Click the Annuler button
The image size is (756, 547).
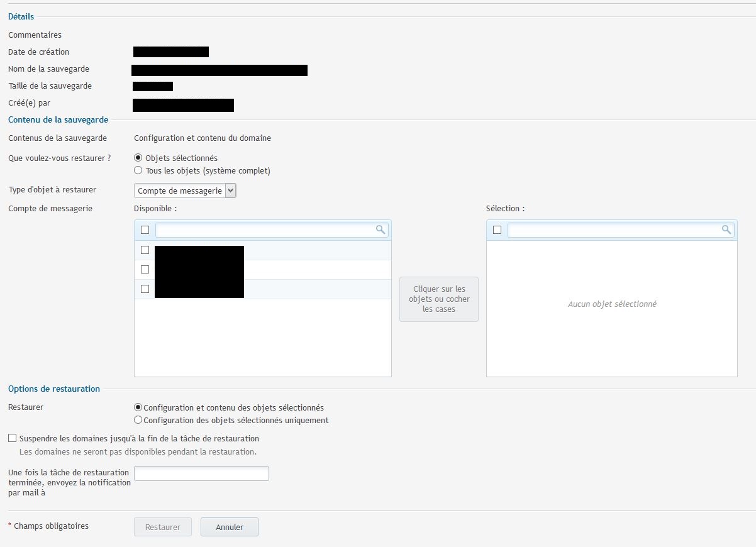pyautogui.click(x=229, y=527)
